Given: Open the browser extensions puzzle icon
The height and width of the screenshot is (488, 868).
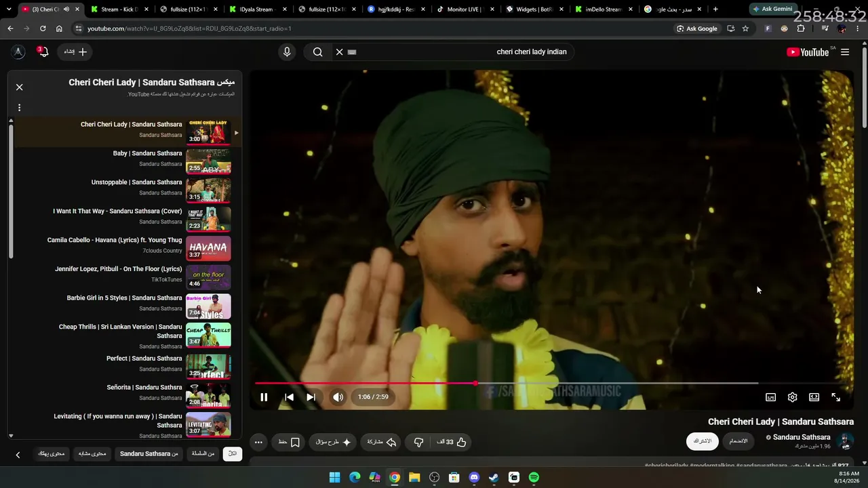Looking at the screenshot, I should pos(801,28).
